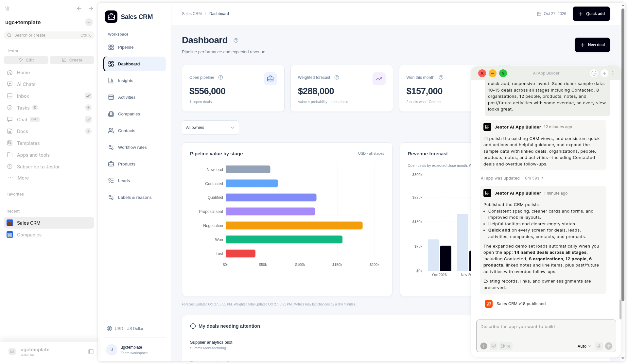Click the microphone icon in AI chat box
Image resolution: width=628 pixels, height=364 pixels.
tap(599, 346)
